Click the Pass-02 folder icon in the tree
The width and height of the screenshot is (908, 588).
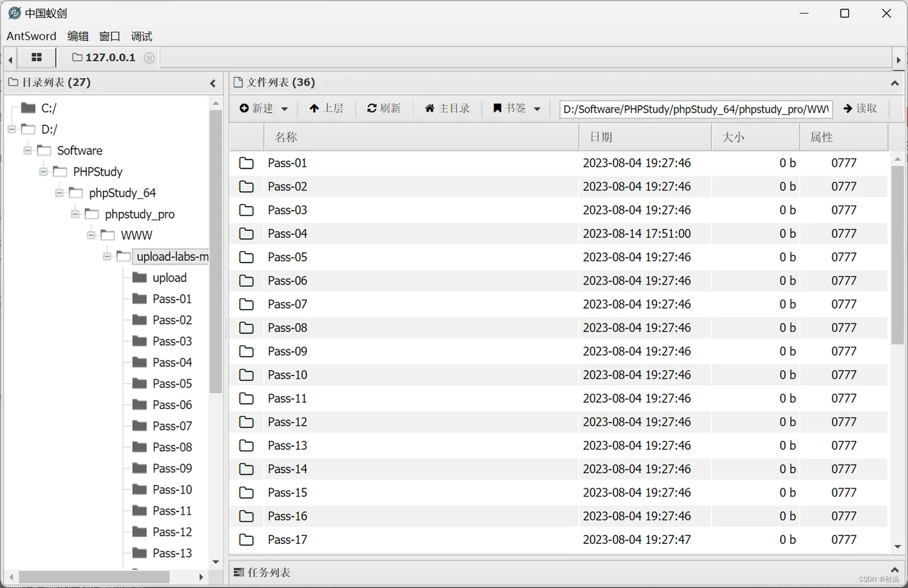139,320
